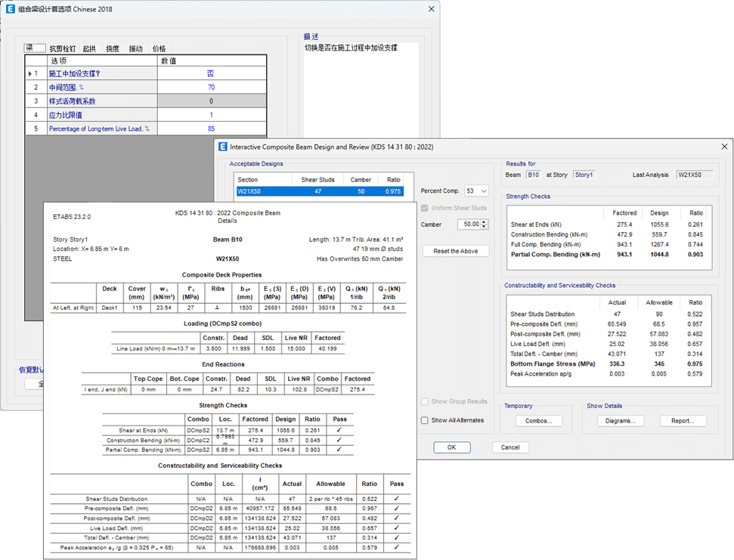Toggle the Uniform Shear Studs checkbox

[x=425, y=208]
